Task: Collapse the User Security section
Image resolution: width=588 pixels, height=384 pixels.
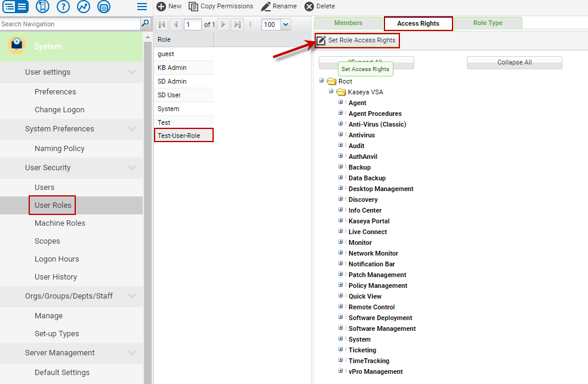Action: coord(132,168)
